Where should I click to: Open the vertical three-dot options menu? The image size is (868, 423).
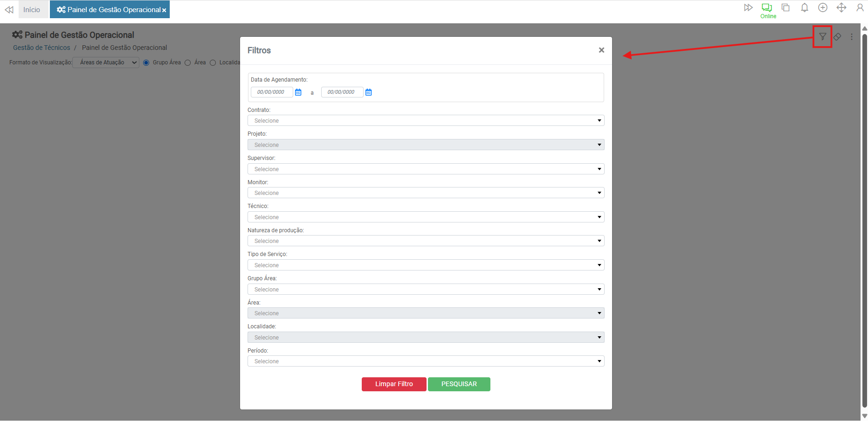(x=851, y=37)
